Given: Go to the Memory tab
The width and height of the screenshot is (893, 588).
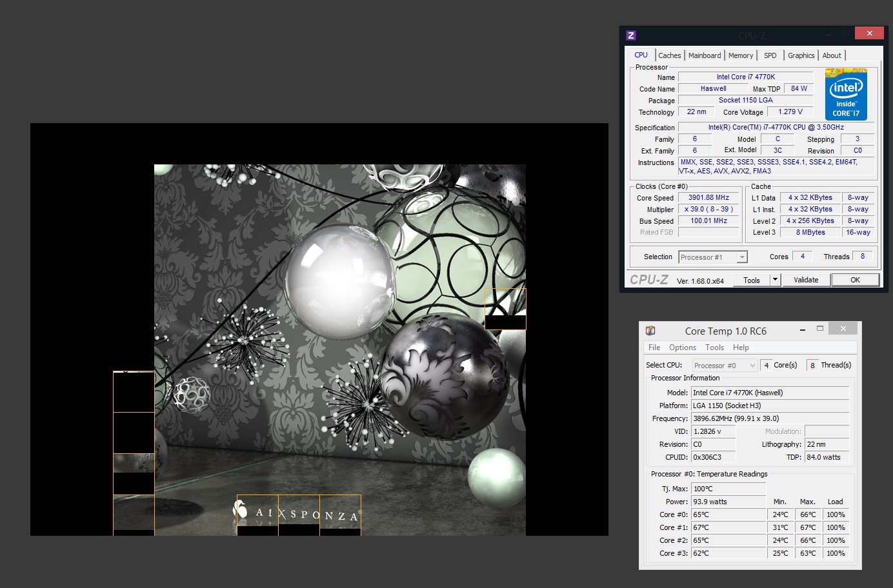Looking at the screenshot, I should coord(740,55).
